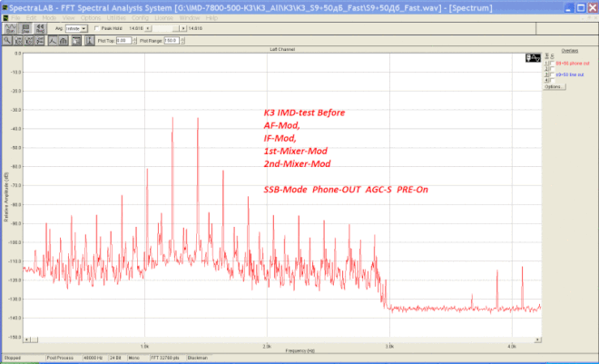This screenshot has width=599, height=364.
Task: Enable overlay 2 checkbox
Action: coord(553,69)
